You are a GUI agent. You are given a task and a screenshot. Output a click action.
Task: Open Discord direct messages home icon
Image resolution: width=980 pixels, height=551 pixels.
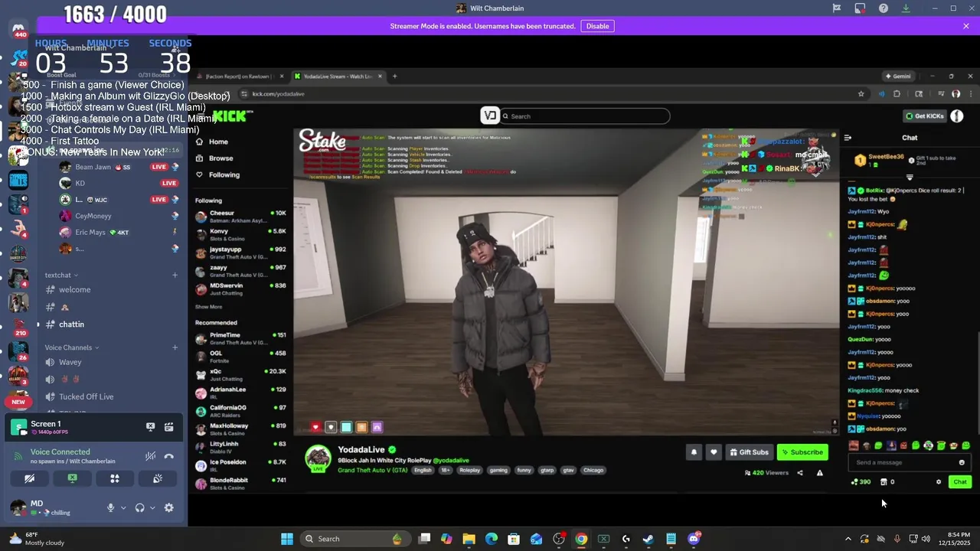coord(18,30)
